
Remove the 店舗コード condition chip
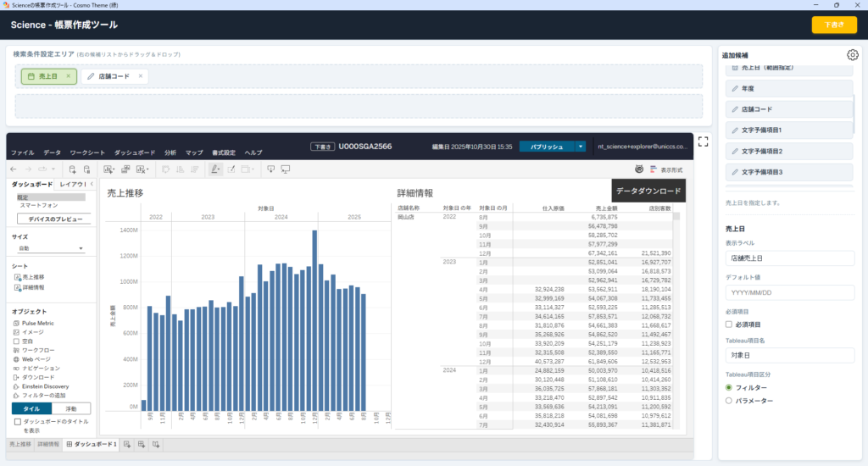pos(141,76)
